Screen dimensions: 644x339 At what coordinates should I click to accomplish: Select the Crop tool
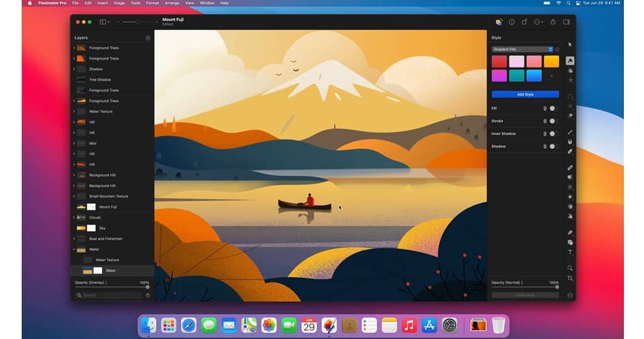pyautogui.click(x=570, y=278)
